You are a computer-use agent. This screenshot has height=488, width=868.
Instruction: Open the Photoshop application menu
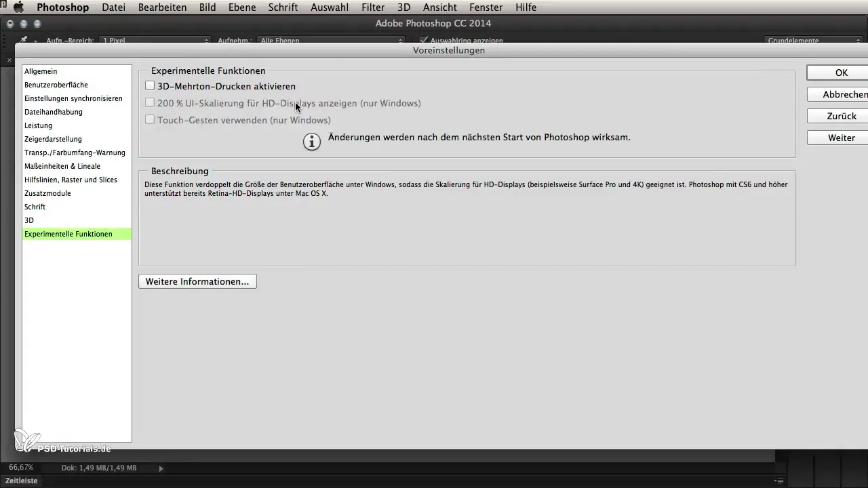tap(62, 7)
